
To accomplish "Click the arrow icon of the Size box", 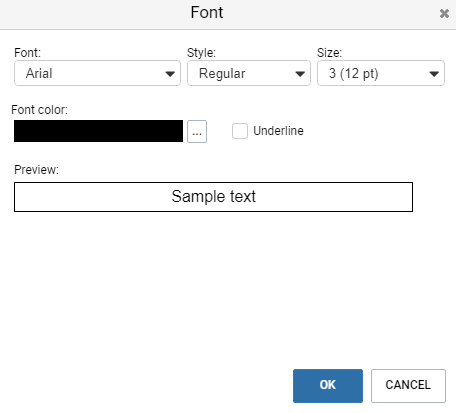I will point(434,74).
